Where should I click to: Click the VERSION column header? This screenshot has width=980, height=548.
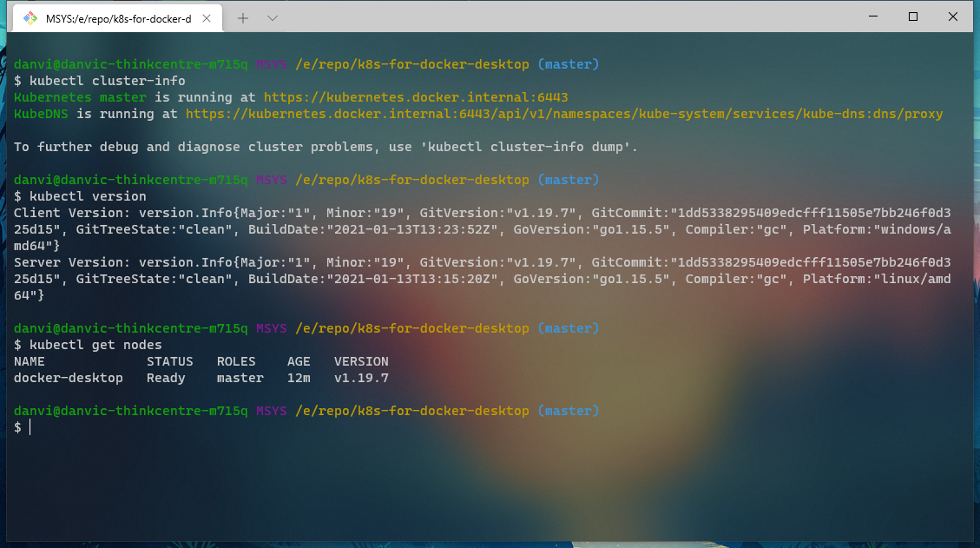point(361,361)
